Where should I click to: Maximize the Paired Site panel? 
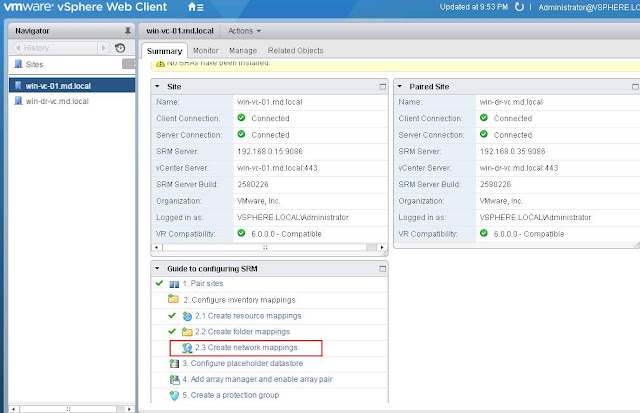click(635, 87)
